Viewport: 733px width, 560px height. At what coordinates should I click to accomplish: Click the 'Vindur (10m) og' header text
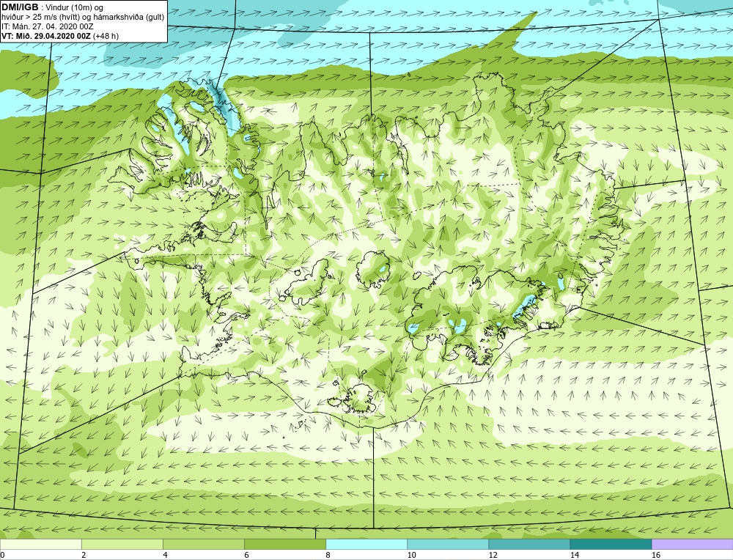(x=74, y=8)
